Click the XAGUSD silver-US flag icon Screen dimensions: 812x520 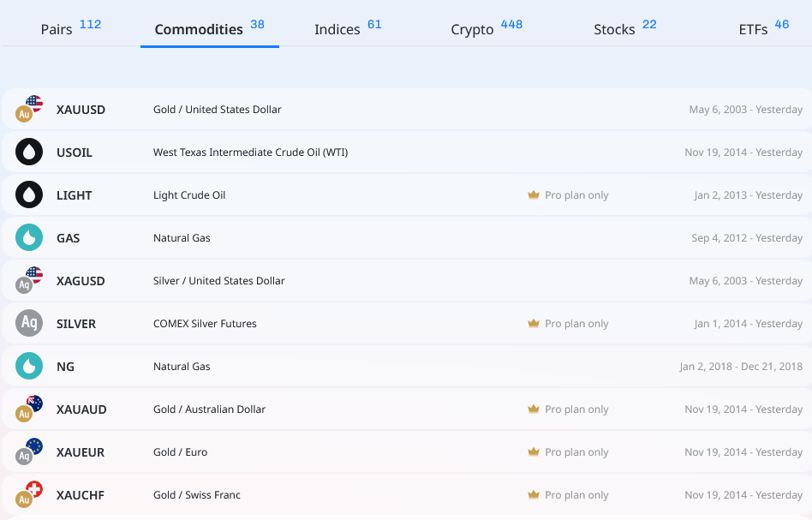pyautogui.click(x=29, y=280)
